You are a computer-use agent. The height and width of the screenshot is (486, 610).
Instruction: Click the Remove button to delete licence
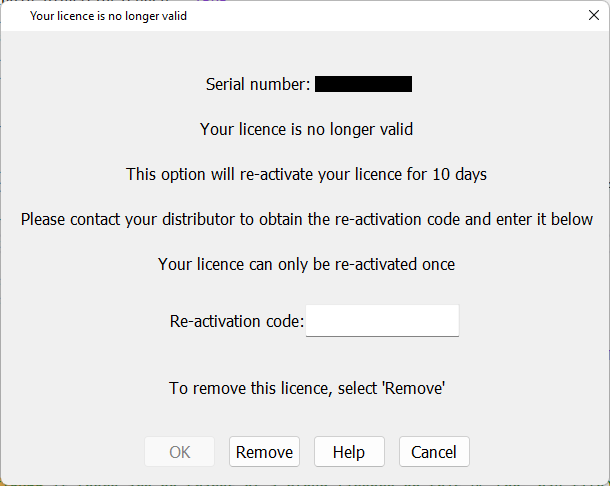click(x=264, y=451)
